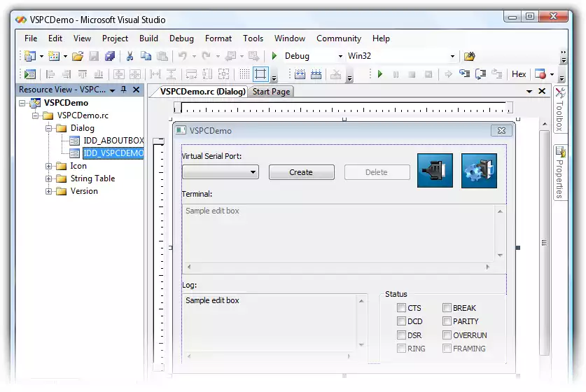This screenshot has width=586, height=392.
Task: Toggle guides display in dialog editor
Action: [x=260, y=74]
